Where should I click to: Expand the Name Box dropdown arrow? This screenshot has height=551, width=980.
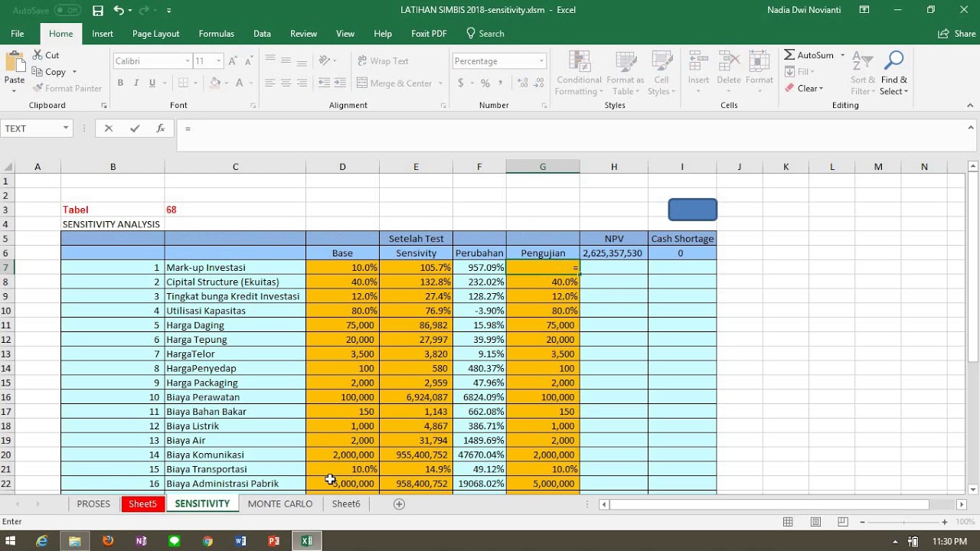point(66,129)
